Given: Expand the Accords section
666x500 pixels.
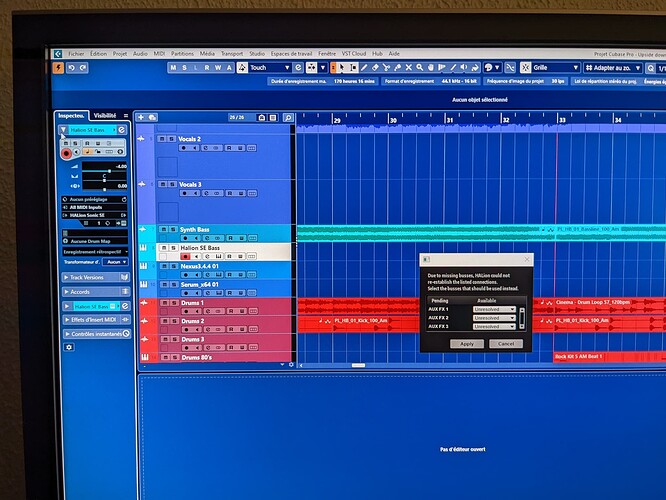Looking at the screenshot, I should coord(96,292).
